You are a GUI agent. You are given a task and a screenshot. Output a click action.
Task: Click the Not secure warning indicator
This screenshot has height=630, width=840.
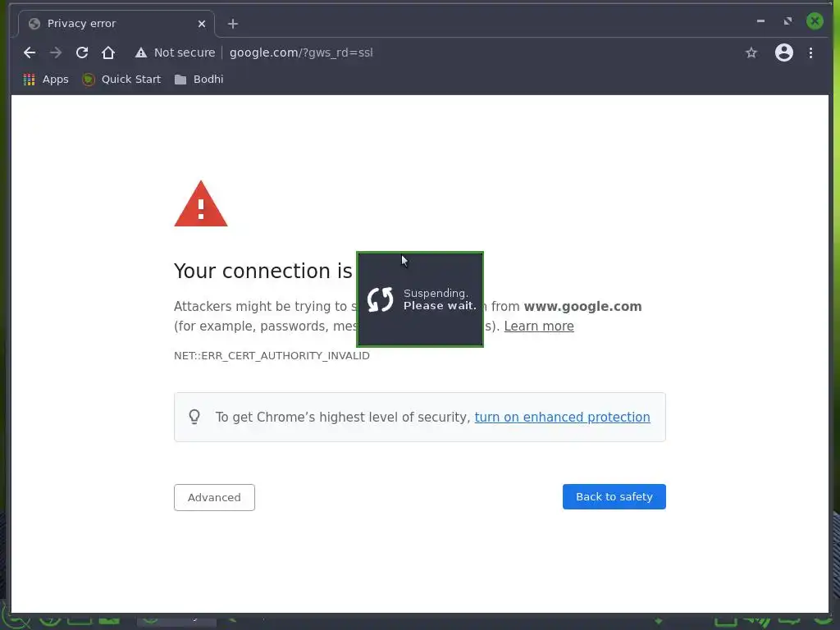(x=176, y=52)
